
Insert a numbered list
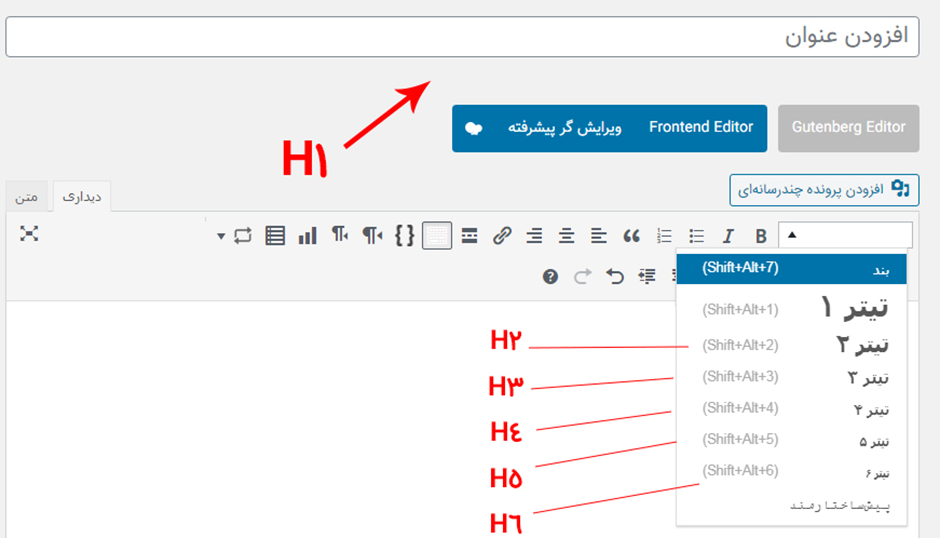(664, 236)
